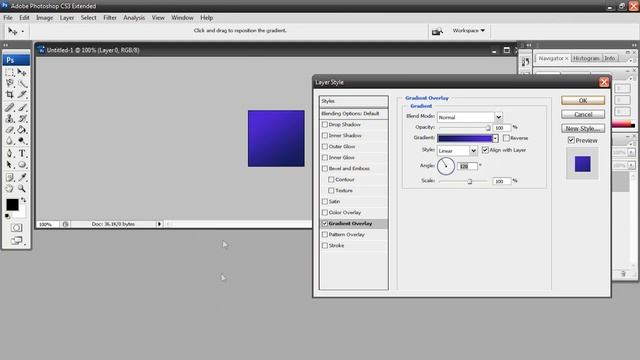Select the Rectangular Marquee tool
The height and width of the screenshot is (360, 640).
point(9,72)
